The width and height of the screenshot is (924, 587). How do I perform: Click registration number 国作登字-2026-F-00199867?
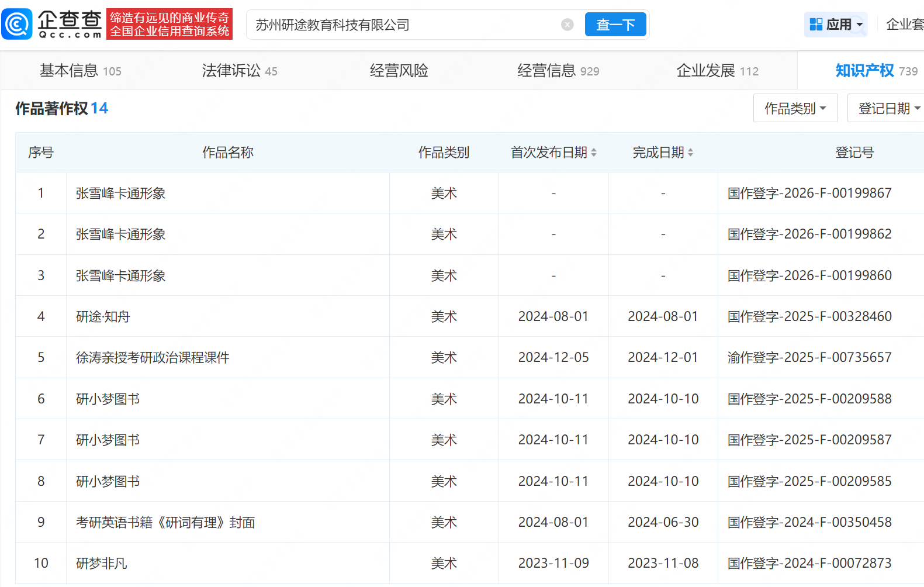pos(809,193)
